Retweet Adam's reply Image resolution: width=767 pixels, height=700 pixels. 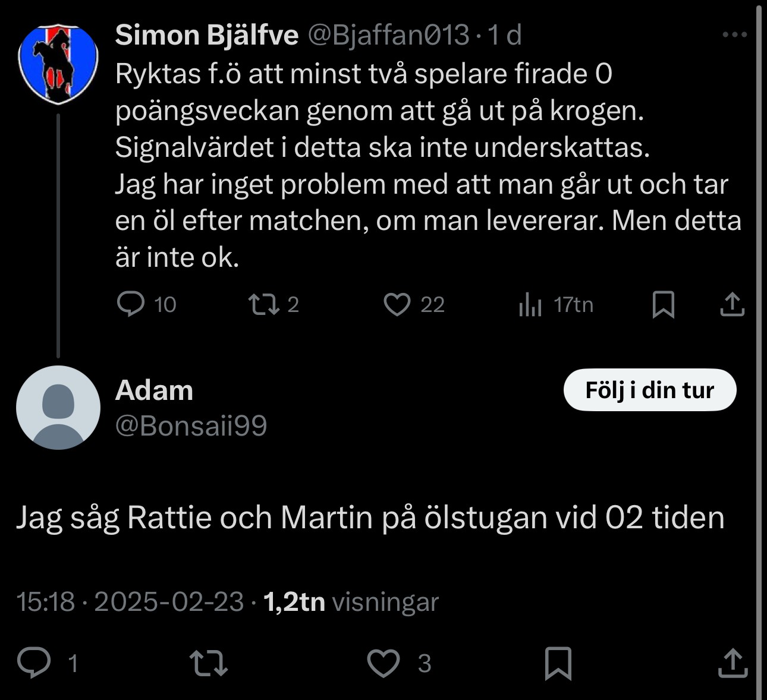(x=208, y=663)
